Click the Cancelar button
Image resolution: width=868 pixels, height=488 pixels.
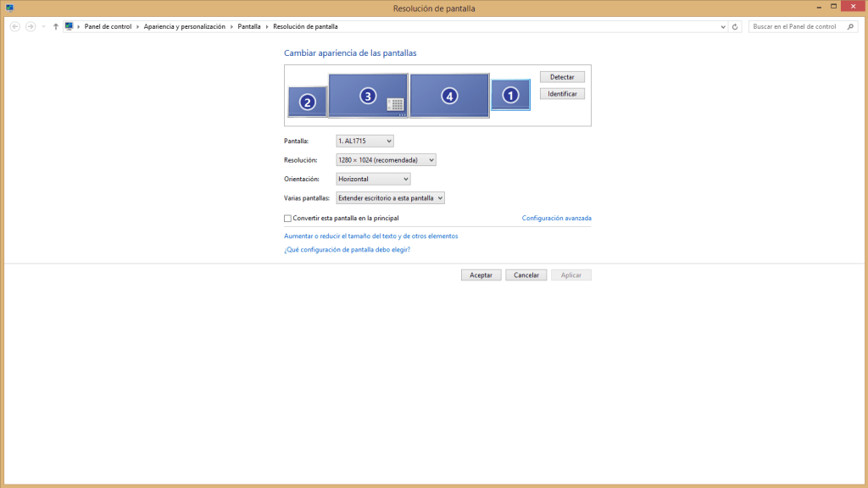tap(526, 275)
